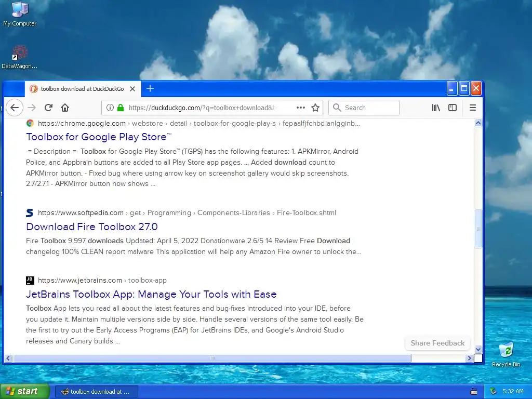Open the Windows Start menu
This screenshot has width=532, height=399.
(x=25, y=392)
